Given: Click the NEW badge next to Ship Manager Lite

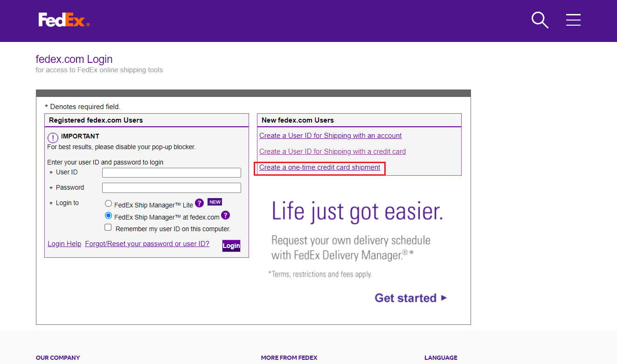Looking at the screenshot, I should coord(215,202).
